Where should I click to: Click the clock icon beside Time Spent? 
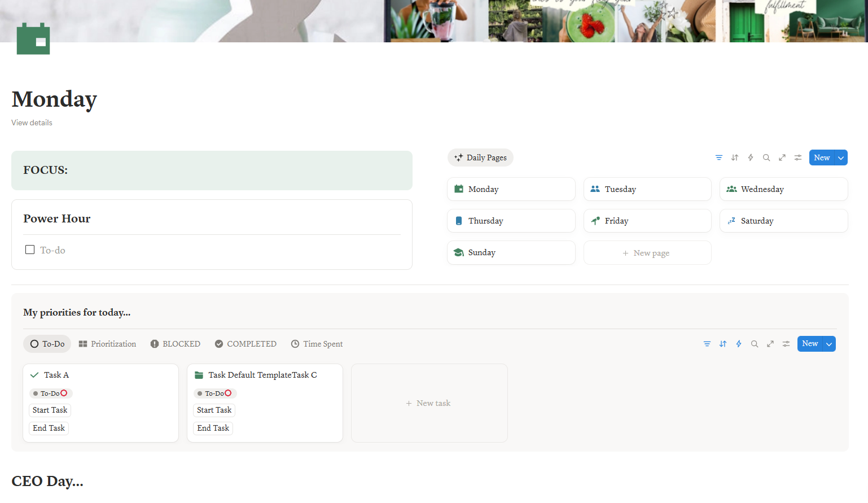294,343
